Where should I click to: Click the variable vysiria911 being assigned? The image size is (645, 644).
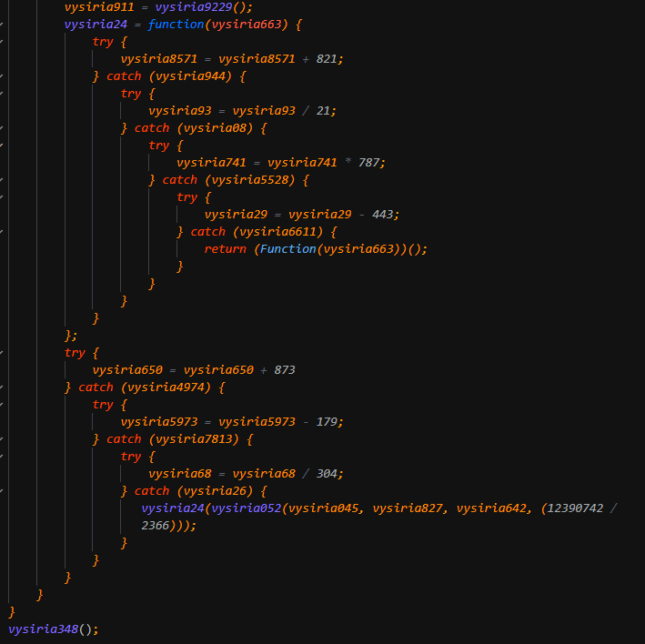99,7
